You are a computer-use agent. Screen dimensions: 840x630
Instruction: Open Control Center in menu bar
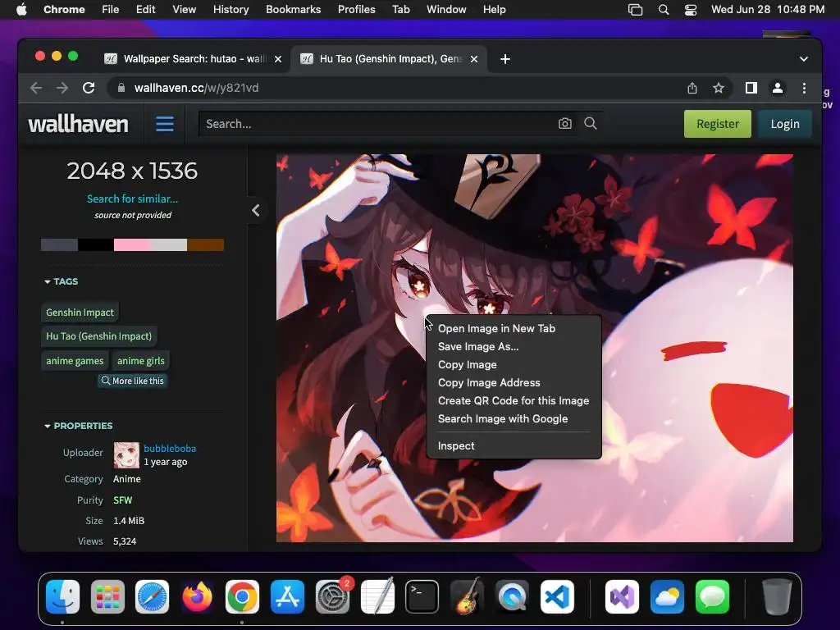tap(691, 10)
